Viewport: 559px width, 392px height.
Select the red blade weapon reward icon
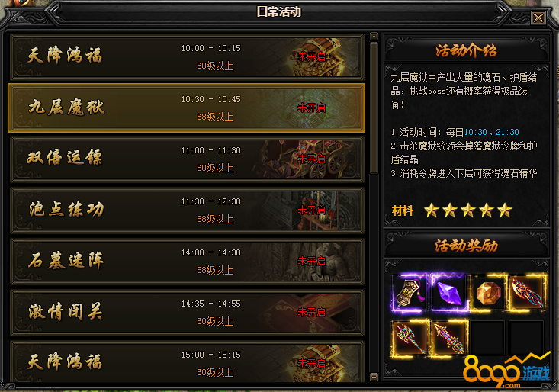tap(527, 293)
